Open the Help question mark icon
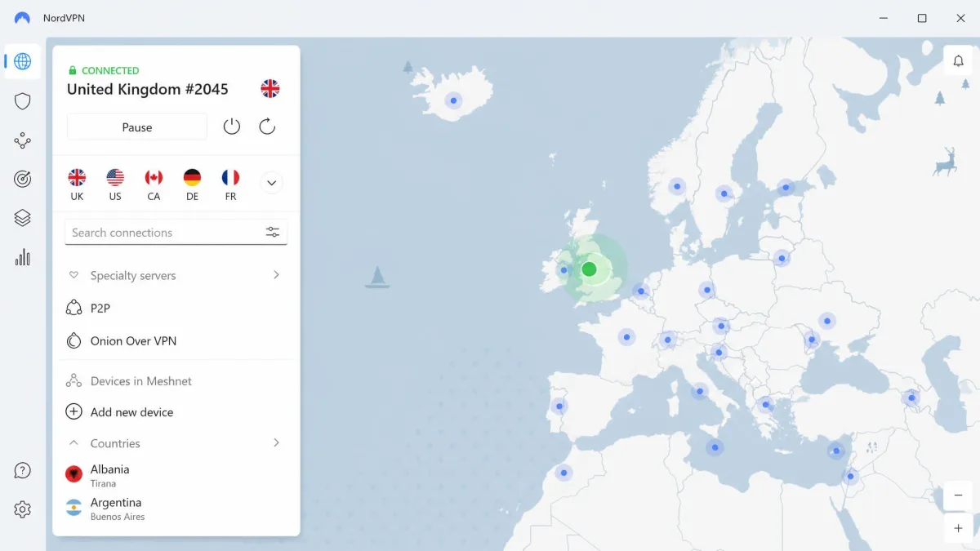Screen dimensions: 980x551 tap(23, 470)
